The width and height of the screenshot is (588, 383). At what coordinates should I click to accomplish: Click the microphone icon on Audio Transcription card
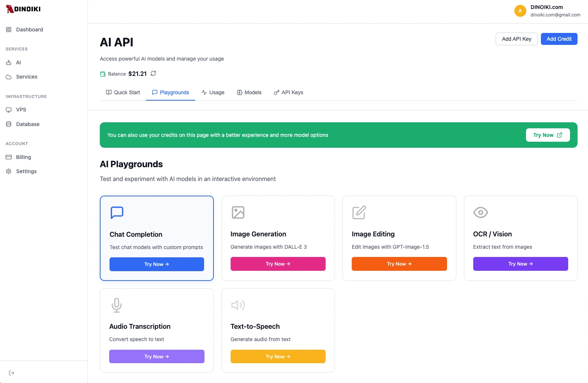[x=117, y=305]
